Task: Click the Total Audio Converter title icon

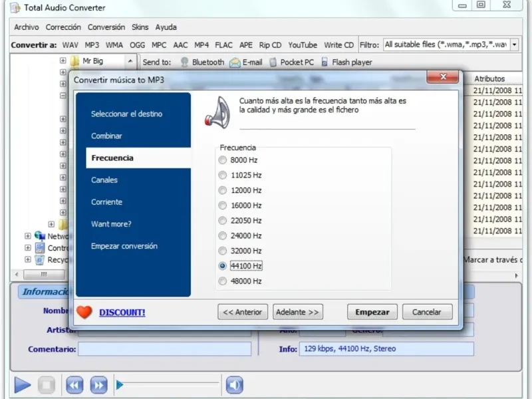Action: [15, 7]
